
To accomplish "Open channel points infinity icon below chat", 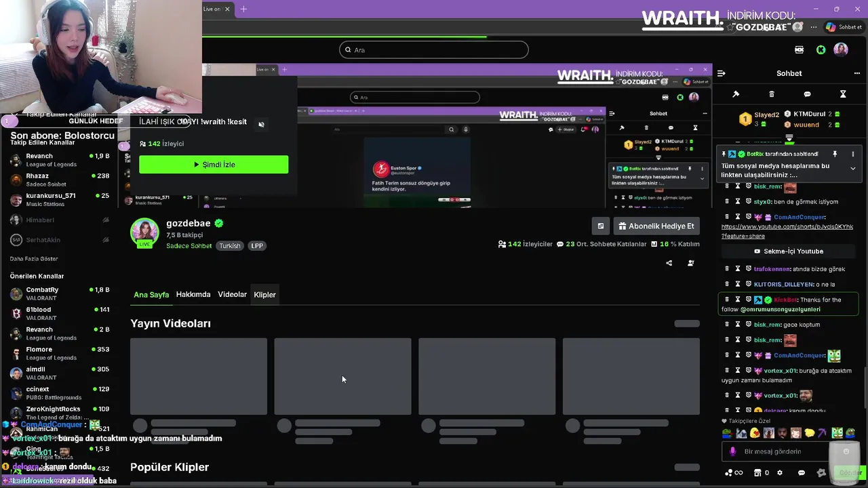I will tap(734, 472).
